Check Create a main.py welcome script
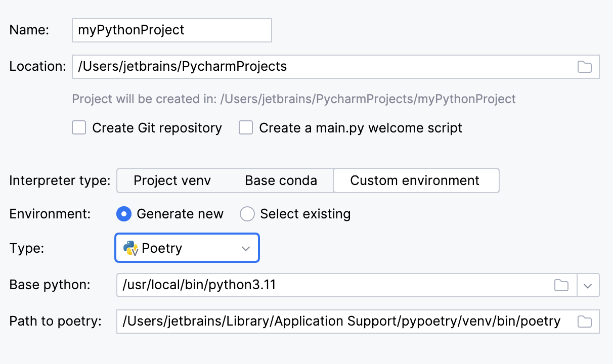 246,128
